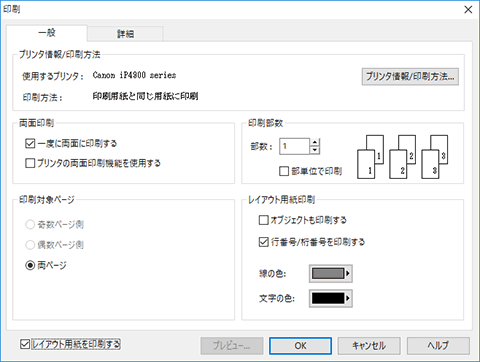Viewport: 480px width, 362px height.
Task: Click the disabled プレビュー... button
Action: (232, 346)
